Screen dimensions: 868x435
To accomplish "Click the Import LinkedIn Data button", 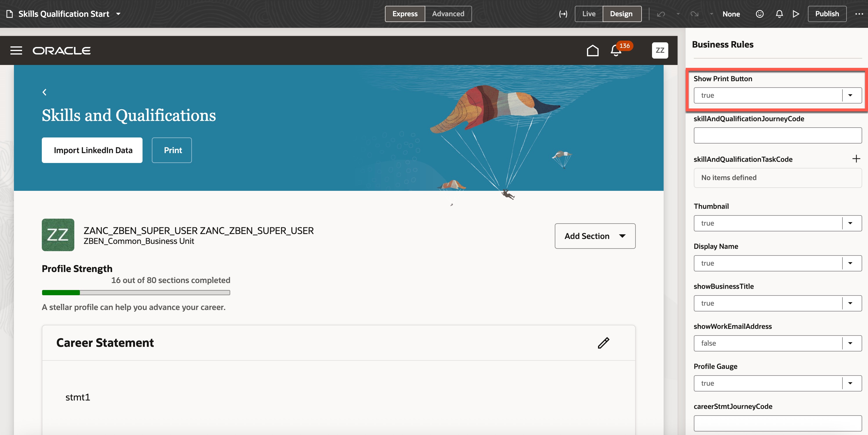I will click(92, 150).
